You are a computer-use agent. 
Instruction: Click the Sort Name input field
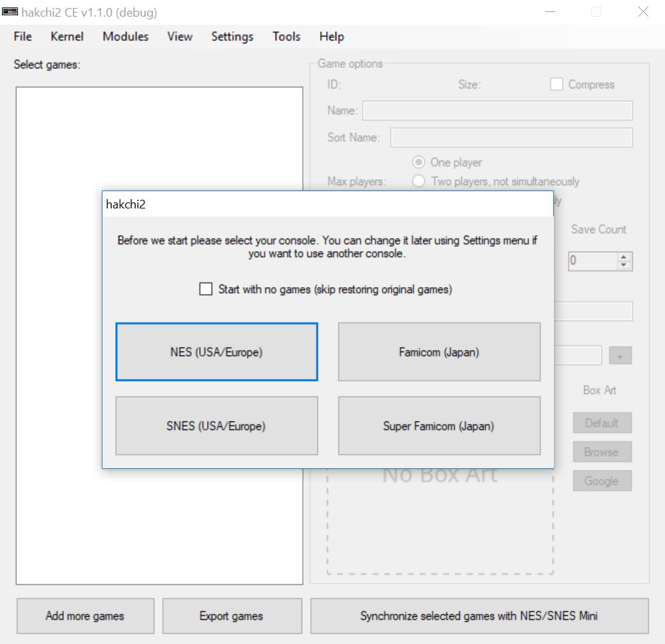click(x=511, y=137)
